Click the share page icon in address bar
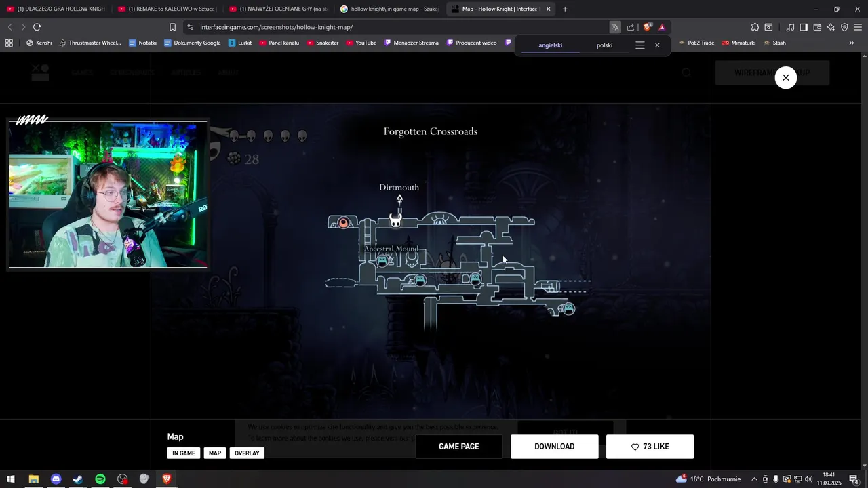Viewport: 868px width, 488px height. 631,27
